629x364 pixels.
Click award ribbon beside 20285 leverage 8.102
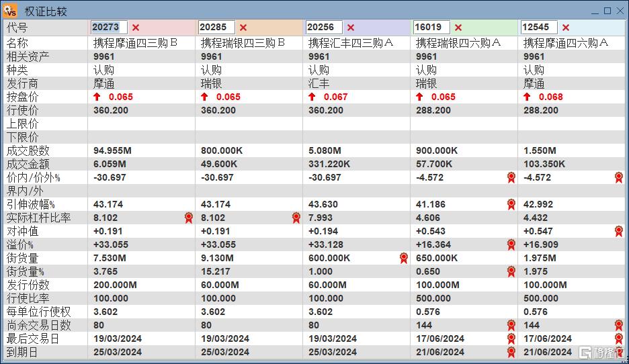296,218
